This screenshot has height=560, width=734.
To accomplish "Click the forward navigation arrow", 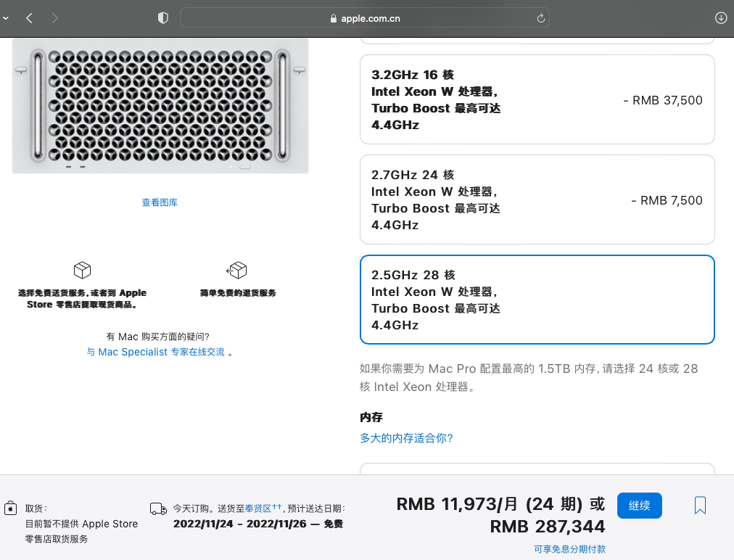I will pos(55,18).
